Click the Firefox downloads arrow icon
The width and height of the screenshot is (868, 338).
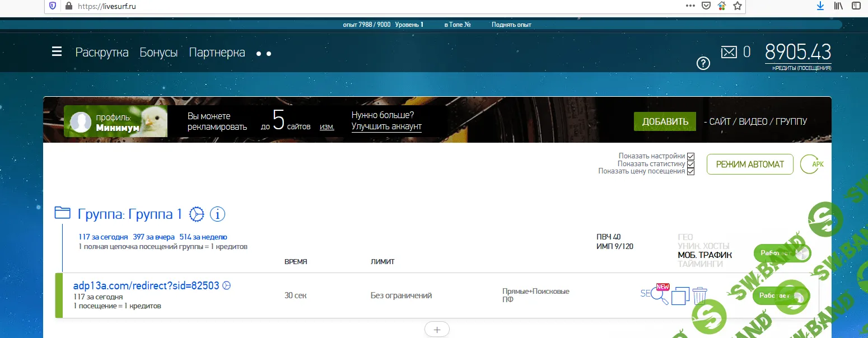tap(820, 6)
